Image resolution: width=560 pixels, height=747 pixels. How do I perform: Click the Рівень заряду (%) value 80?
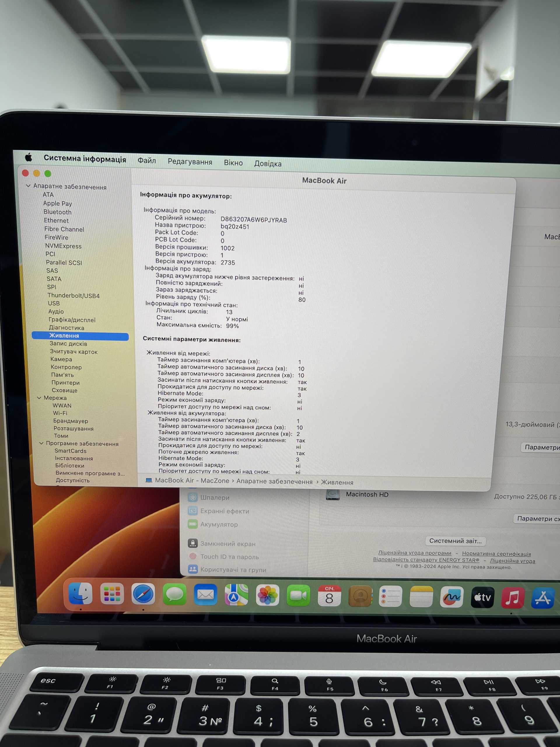click(x=302, y=300)
